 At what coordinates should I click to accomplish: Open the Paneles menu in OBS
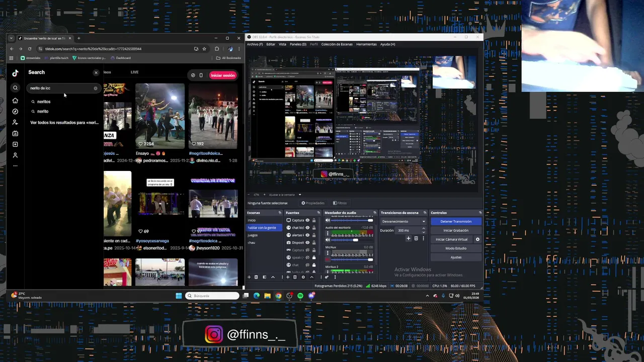[298, 44]
